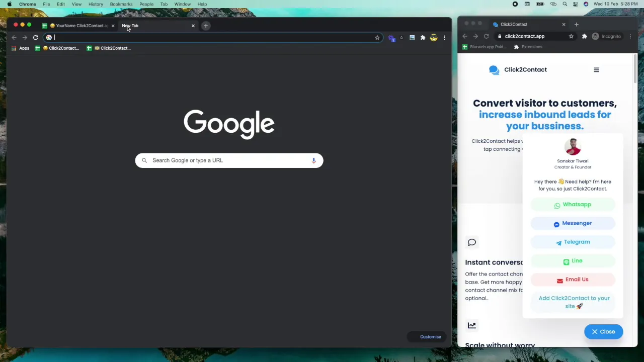Click Add Click2Contact to your site link
644x362 pixels.
click(x=574, y=302)
